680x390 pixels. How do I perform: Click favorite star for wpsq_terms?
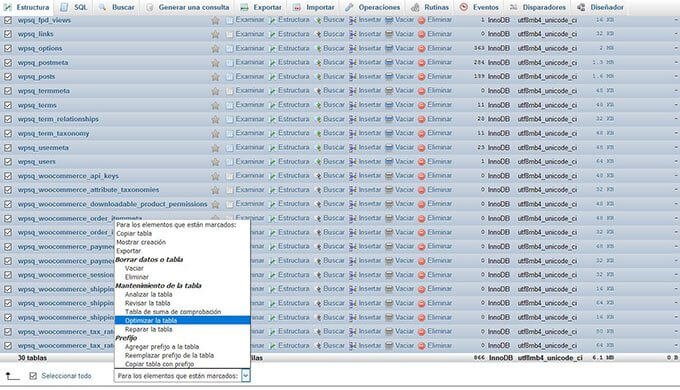[x=215, y=105]
